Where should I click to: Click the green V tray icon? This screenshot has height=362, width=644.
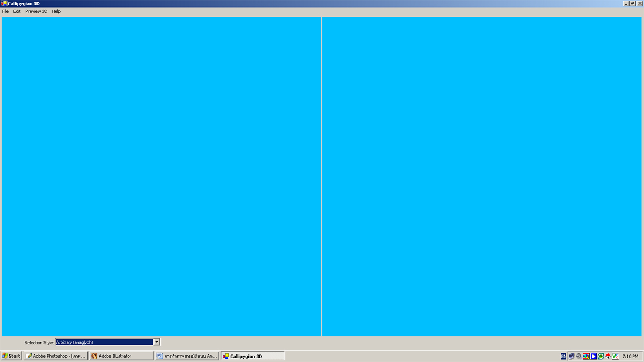pos(615,356)
